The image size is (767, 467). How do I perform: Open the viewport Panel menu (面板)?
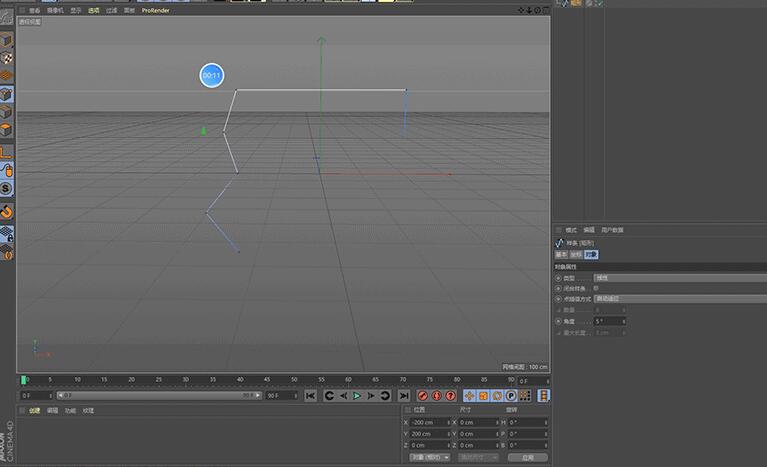point(129,10)
